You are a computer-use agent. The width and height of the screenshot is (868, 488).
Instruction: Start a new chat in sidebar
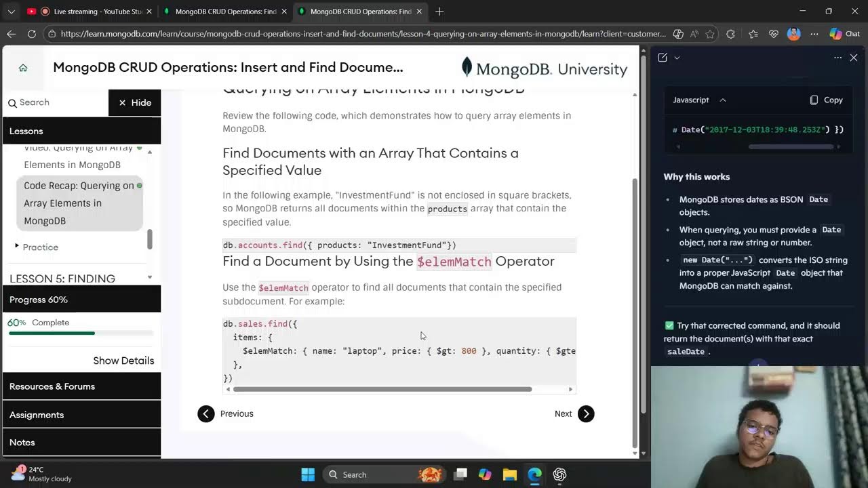[x=663, y=58]
